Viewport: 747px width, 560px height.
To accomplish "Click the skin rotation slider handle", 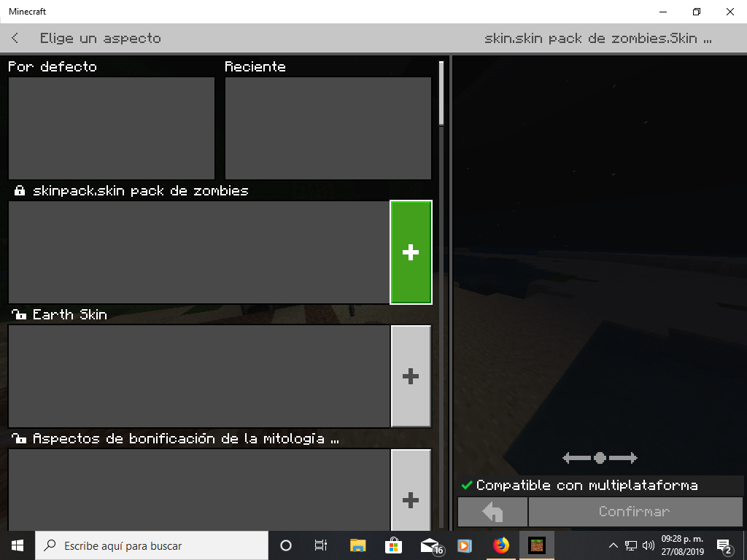I will (x=600, y=458).
